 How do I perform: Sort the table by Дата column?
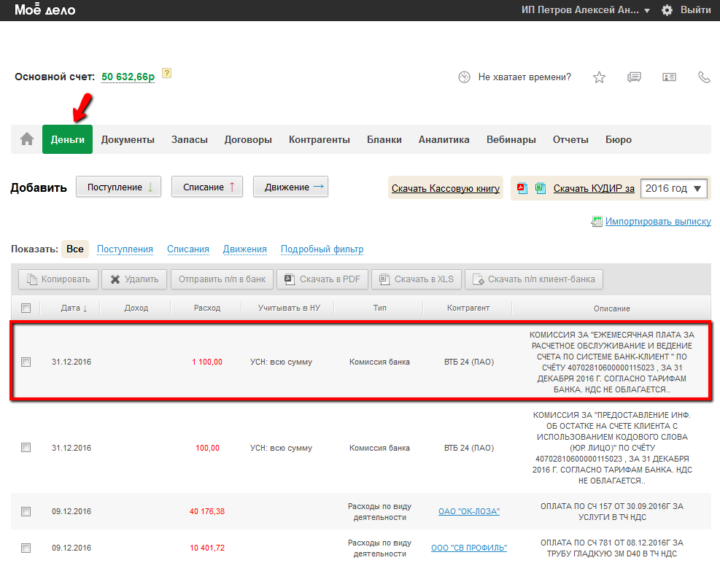(x=73, y=308)
